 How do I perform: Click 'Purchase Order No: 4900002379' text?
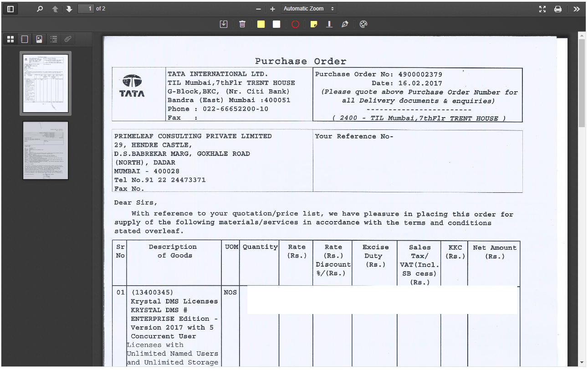coord(378,74)
